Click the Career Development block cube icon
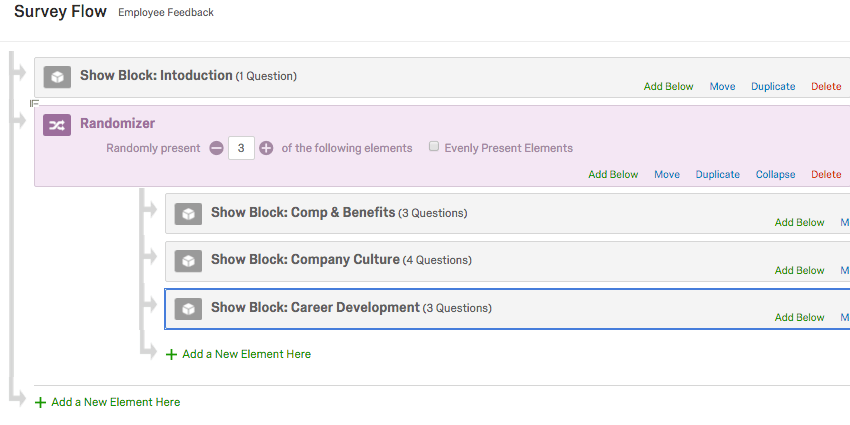The image size is (850, 425). click(188, 308)
